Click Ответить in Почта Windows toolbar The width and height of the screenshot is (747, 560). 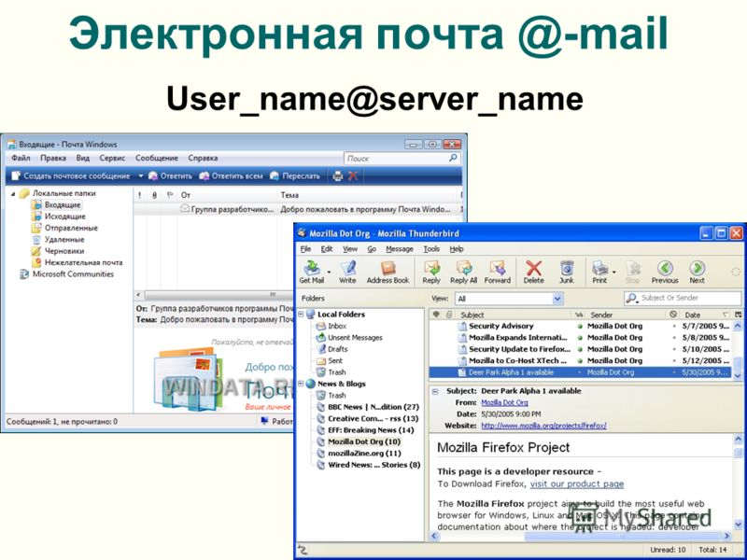170,175
